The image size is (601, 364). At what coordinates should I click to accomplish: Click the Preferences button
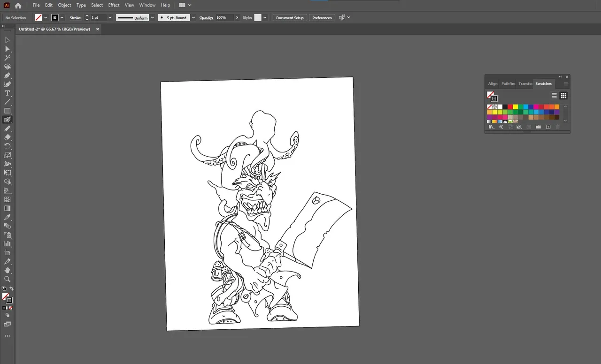(322, 18)
